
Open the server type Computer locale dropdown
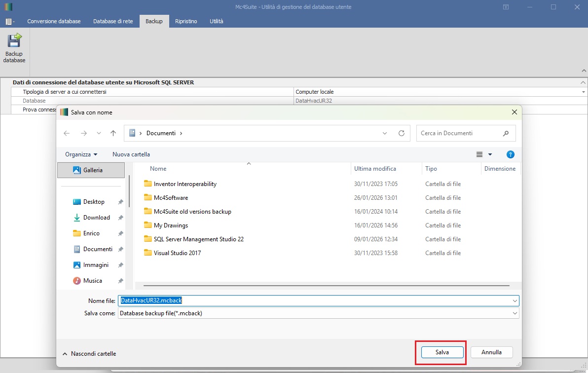tap(584, 92)
